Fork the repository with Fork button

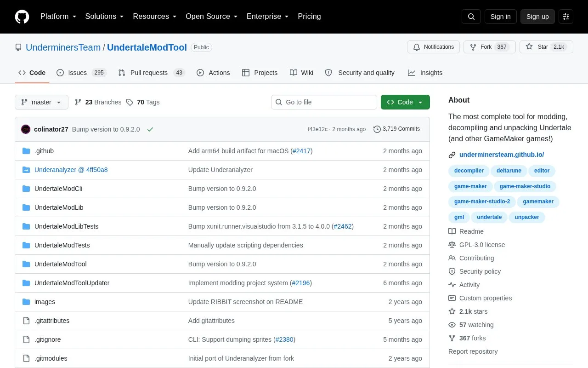[x=489, y=47]
